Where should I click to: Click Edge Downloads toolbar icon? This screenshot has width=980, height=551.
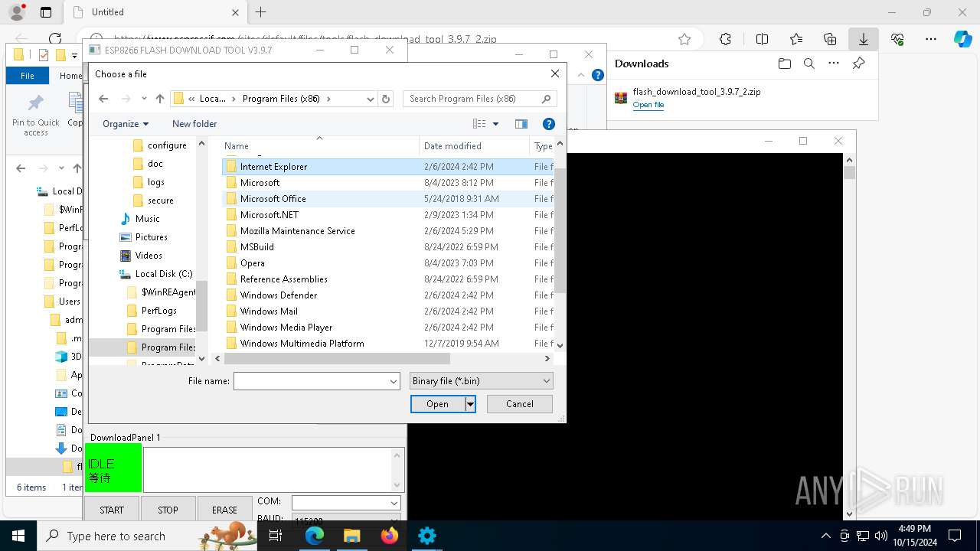pos(863,39)
